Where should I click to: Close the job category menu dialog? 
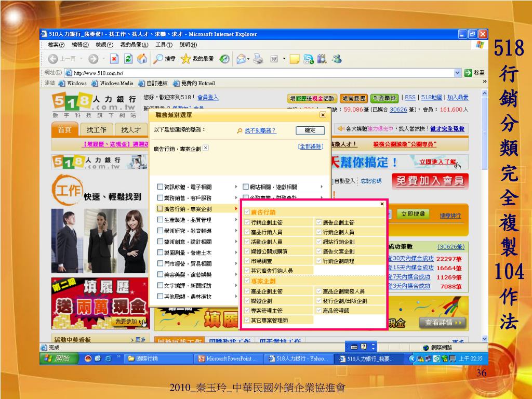tap(323, 115)
